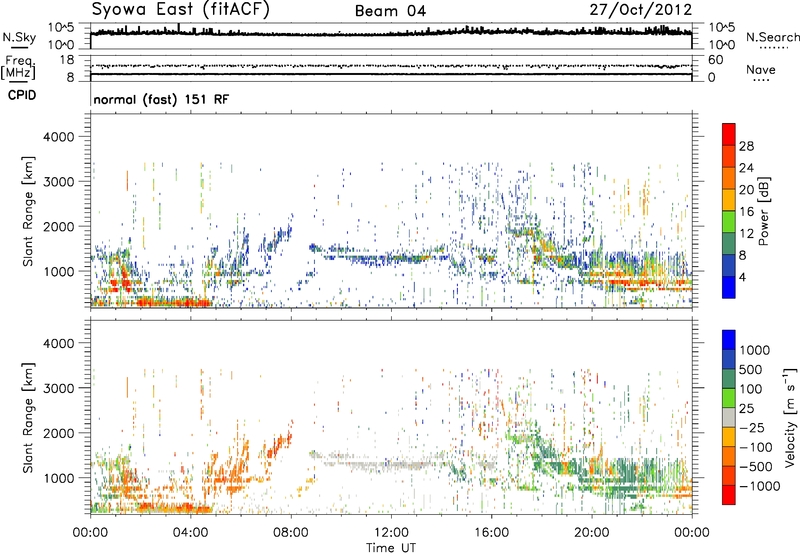The height and width of the screenshot is (554, 800).
Task: Pick the gray −25 to 25 velocity segment
Action: [729, 417]
